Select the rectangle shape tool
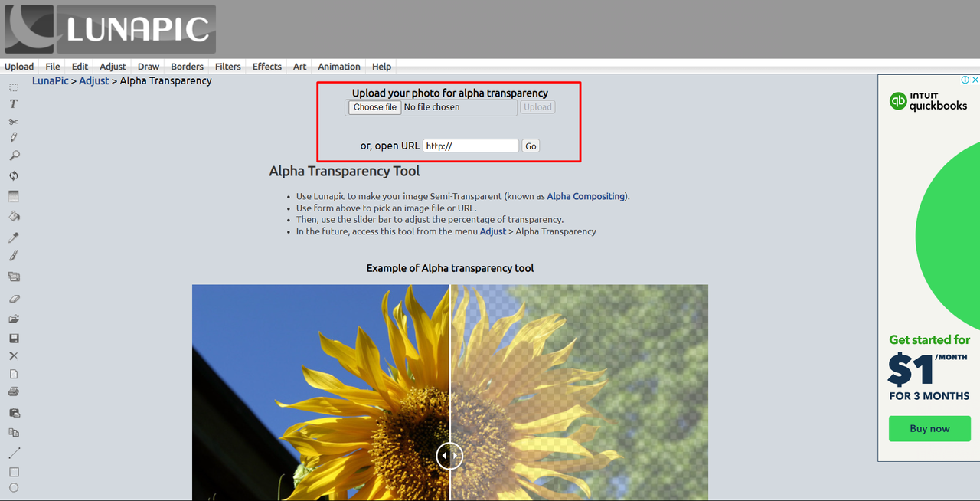The height and width of the screenshot is (501, 980). 14,472
